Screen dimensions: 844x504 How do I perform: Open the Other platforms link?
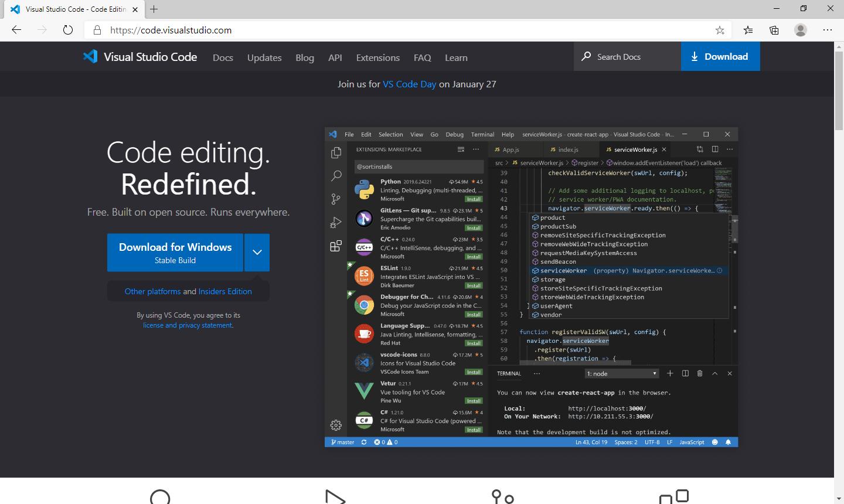(152, 291)
